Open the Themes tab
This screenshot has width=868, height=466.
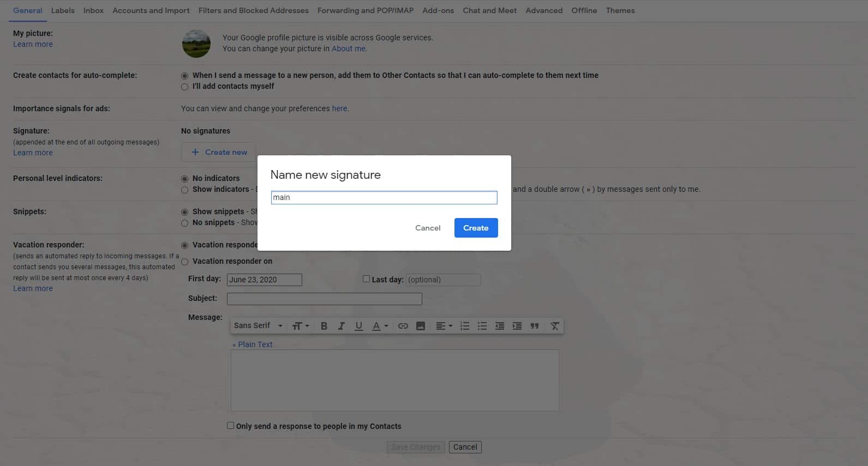point(620,10)
